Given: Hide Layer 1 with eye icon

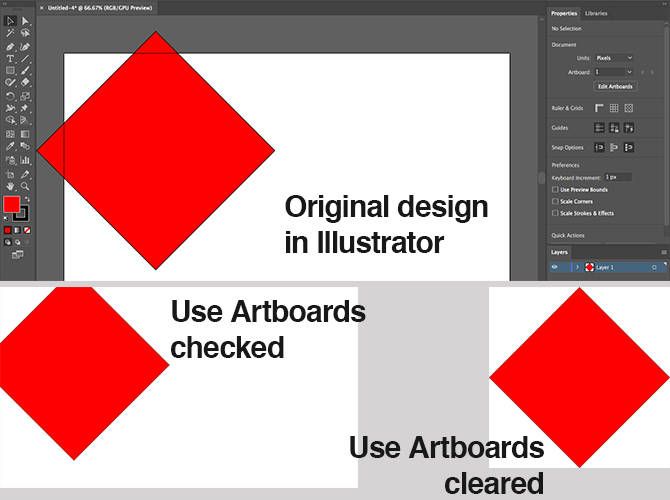Looking at the screenshot, I should click(x=555, y=267).
